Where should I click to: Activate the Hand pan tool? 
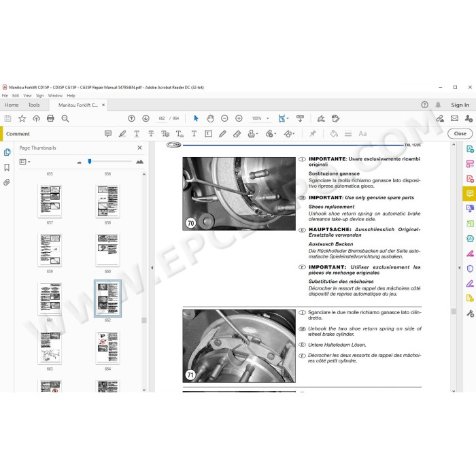coord(210,118)
